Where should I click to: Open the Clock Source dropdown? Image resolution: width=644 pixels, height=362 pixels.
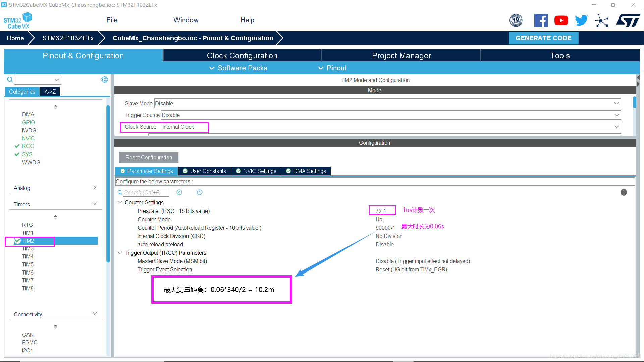616,127
